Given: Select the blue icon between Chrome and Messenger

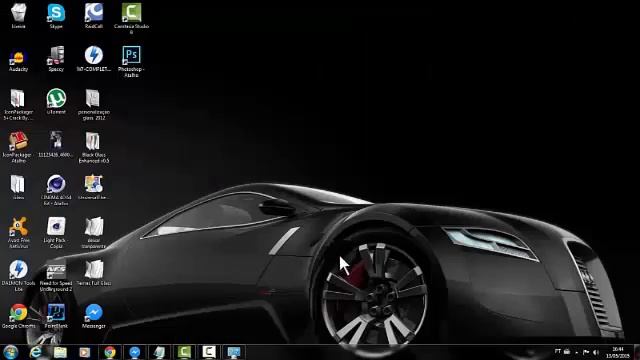Looking at the screenshot, I should (x=56, y=316).
